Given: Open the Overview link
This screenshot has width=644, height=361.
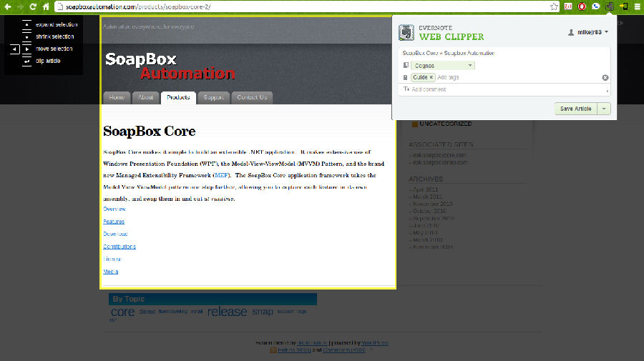Looking at the screenshot, I should tap(114, 209).
